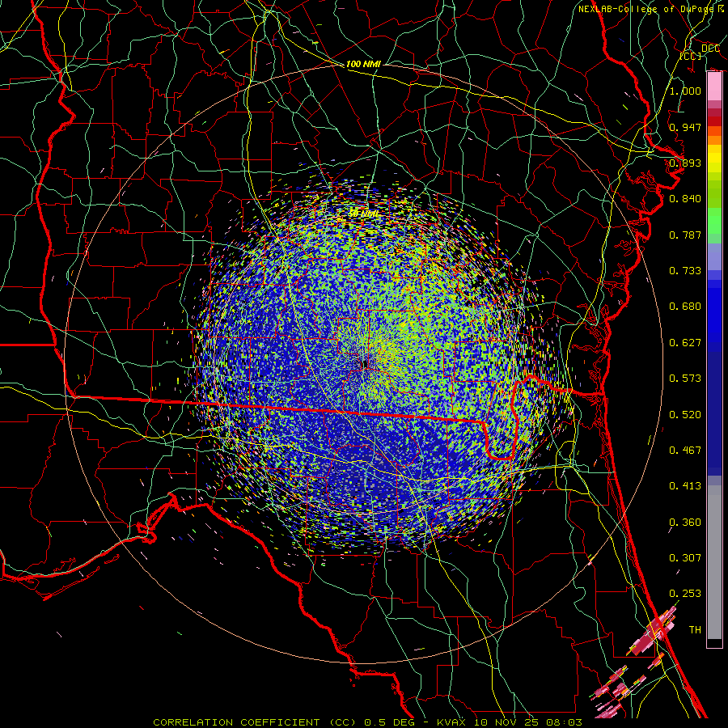The height and width of the screenshot is (728, 728).
Task: Click the 0.307 legend value
Action: pyautogui.click(x=685, y=557)
